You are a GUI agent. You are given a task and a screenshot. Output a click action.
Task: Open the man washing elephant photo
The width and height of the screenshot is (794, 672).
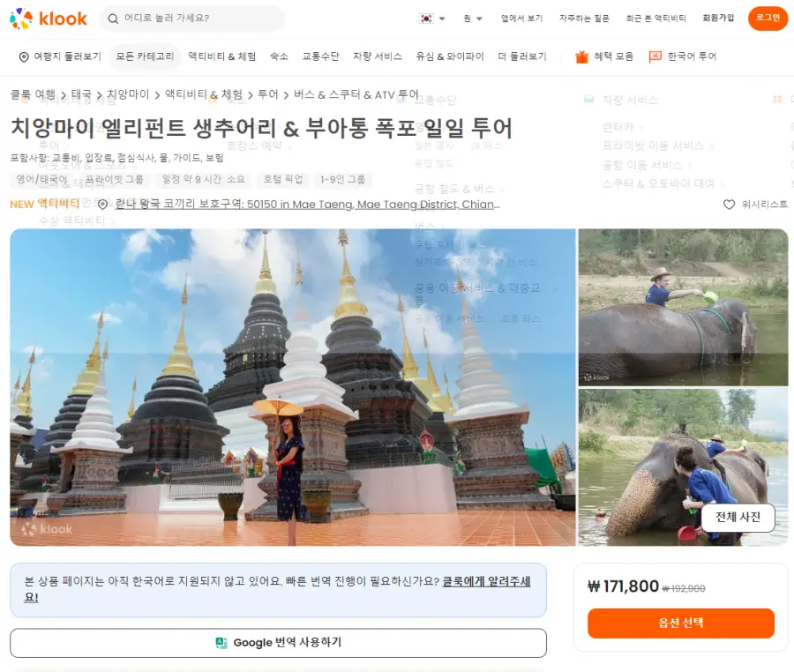pyautogui.click(x=683, y=307)
